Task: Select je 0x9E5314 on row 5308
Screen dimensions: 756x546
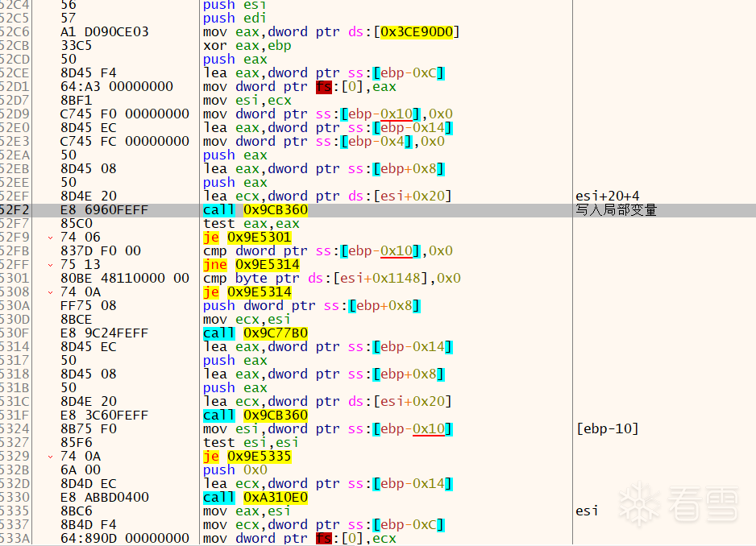Action: [247, 292]
